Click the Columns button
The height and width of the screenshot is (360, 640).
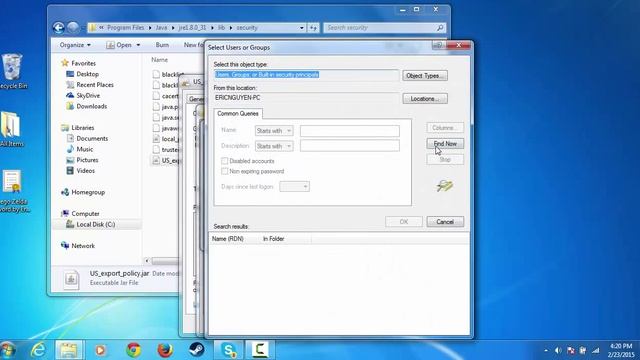[x=445, y=128]
